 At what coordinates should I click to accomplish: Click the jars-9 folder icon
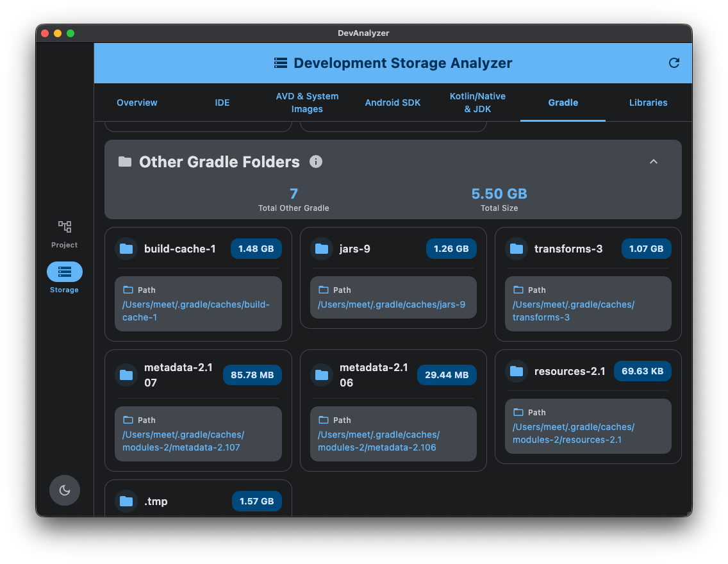(322, 249)
